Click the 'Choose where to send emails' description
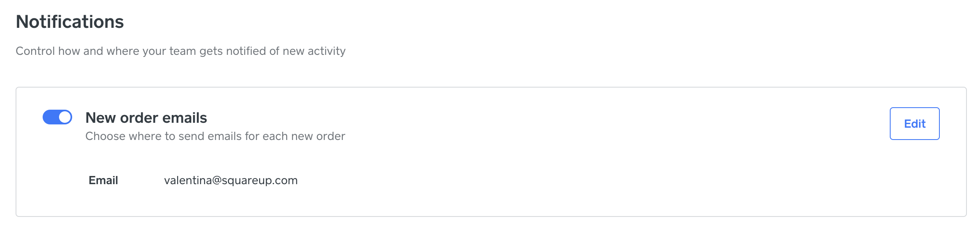Viewport: 980px width, 230px height. coord(215,136)
